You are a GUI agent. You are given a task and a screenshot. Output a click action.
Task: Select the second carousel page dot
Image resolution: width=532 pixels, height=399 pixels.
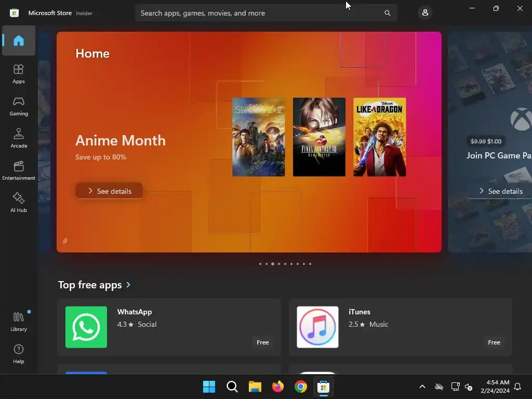(x=267, y=264)
